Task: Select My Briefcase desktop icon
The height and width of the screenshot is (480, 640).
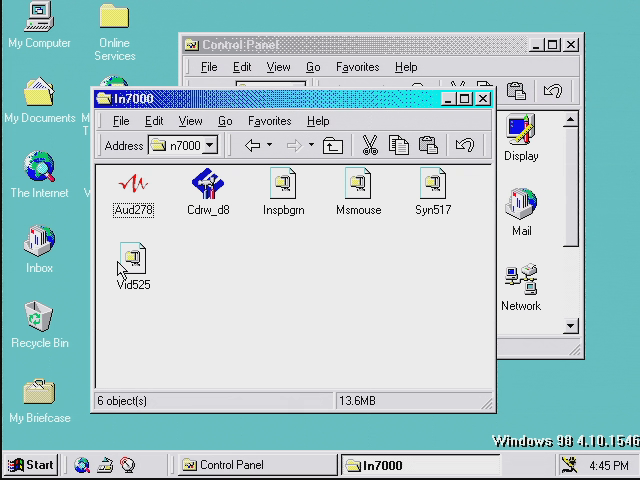Action: coord(39,391)
